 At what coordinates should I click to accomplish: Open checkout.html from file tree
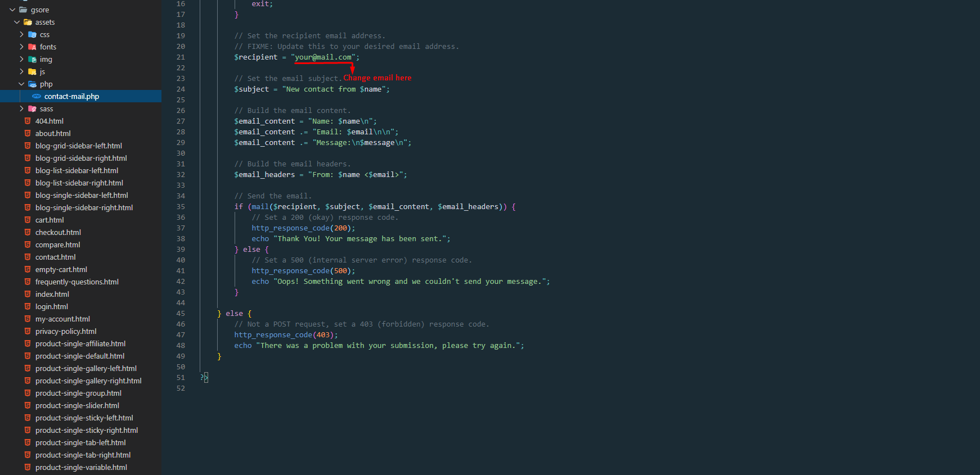coord(58,233)
